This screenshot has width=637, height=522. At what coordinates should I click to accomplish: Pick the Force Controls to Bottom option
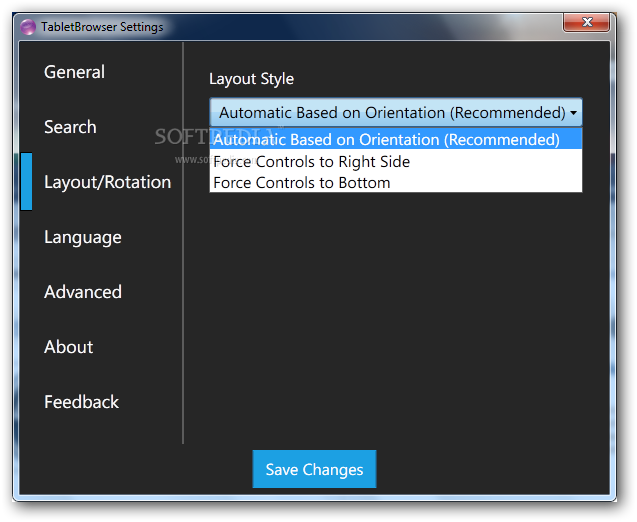pos(301,183)
